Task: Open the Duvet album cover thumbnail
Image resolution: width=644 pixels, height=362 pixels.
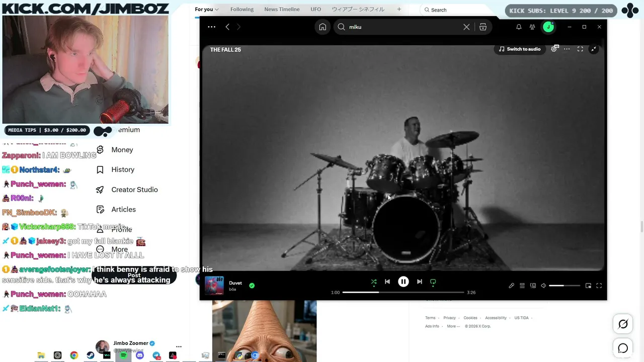Action: [x=214, y=286]
